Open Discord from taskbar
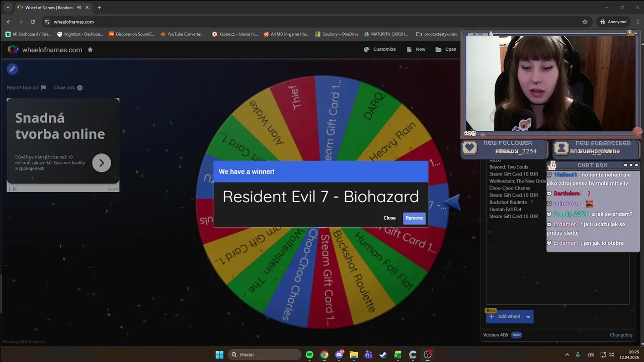Screen dimensions: 644x362 (x=339, y=354)
